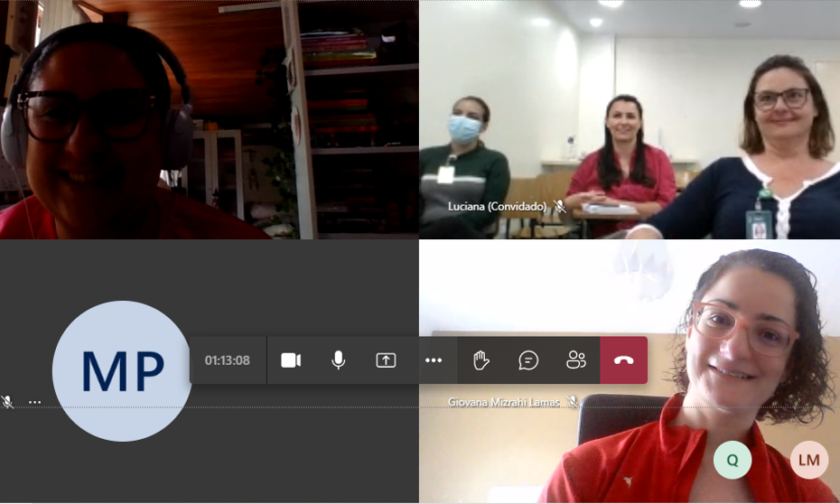Image resolution: width=840 pixels, height=504 pixels.
Task: Show the participants list
Action: [576, 360]
